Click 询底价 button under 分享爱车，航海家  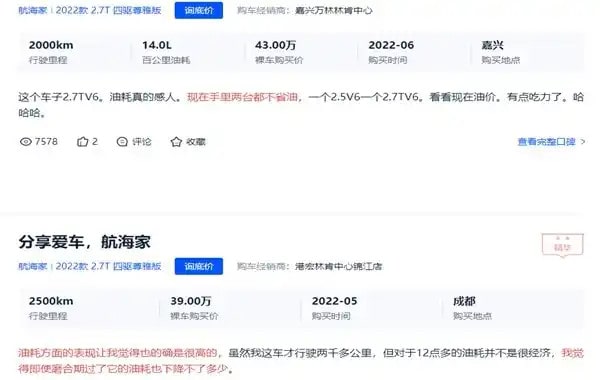[x=199, y=266]
